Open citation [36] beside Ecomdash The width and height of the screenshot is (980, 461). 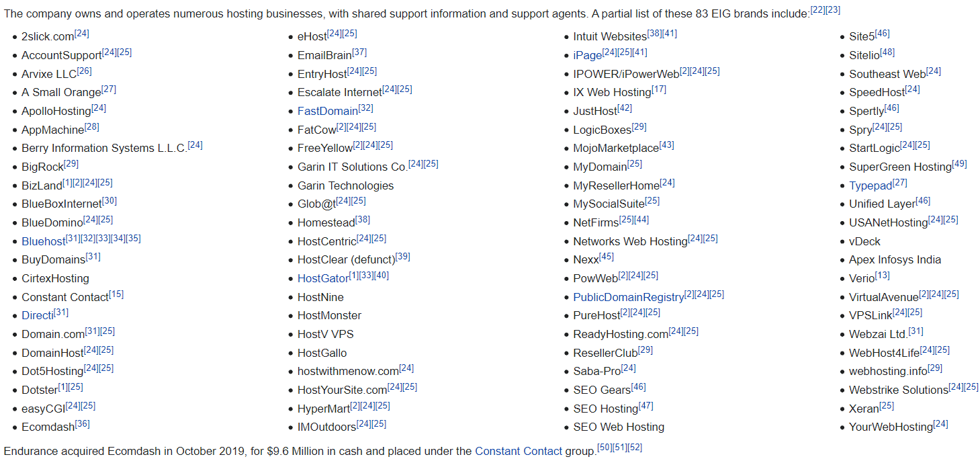[83, 424]
